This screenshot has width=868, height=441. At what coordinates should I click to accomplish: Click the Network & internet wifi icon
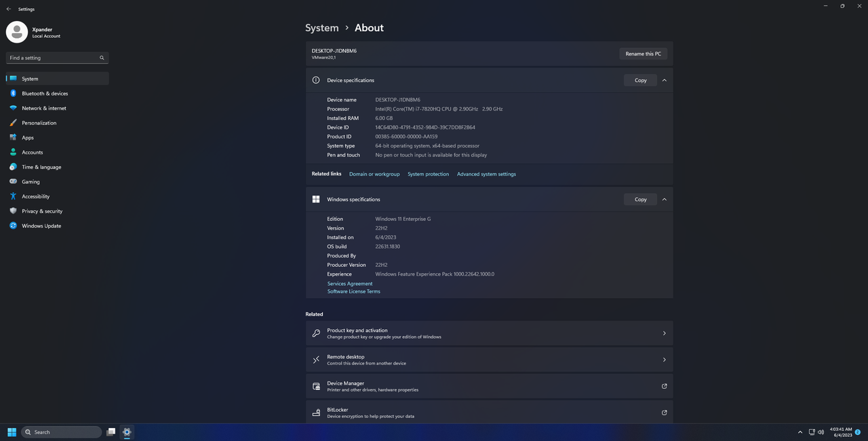click(x=13, y=108)
